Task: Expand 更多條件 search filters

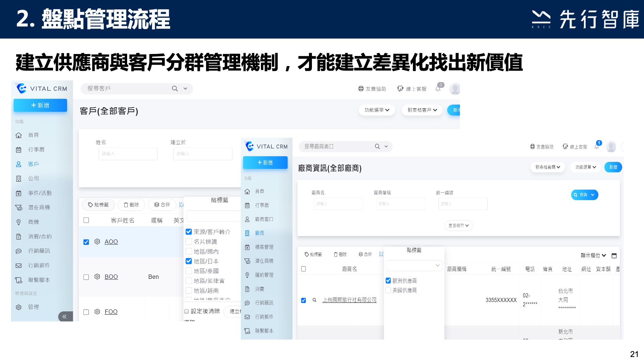Action: coord(458,226)
